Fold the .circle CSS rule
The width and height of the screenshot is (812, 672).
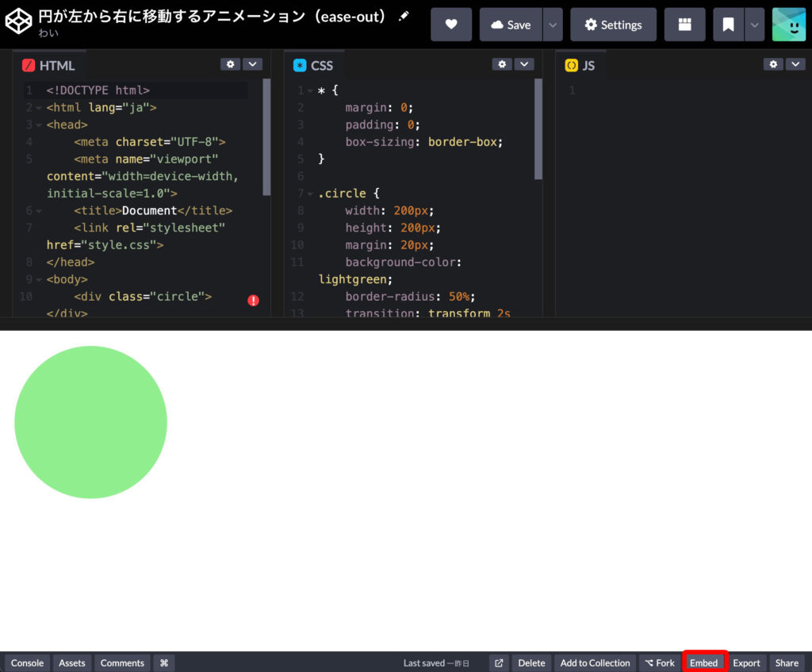click(310, 194)
